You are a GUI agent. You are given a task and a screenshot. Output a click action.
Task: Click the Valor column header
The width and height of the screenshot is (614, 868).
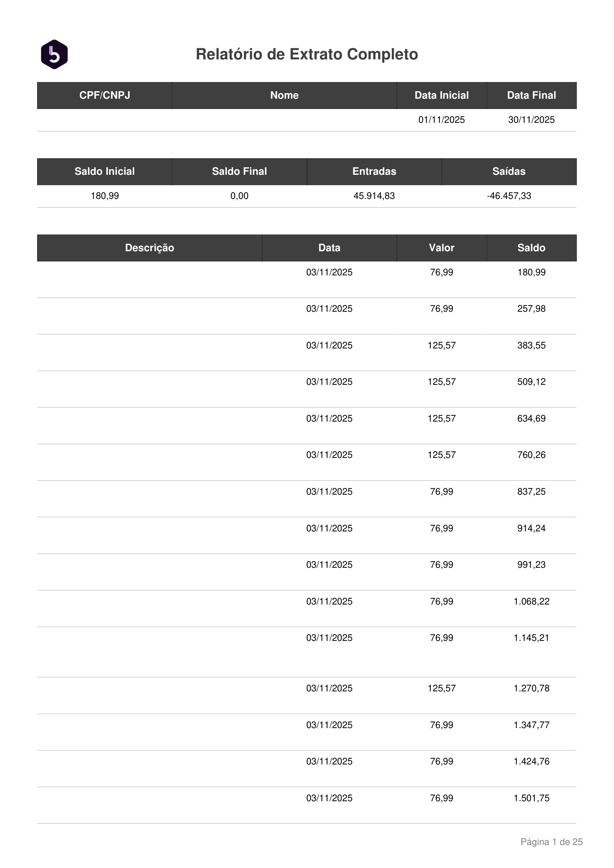442,248
